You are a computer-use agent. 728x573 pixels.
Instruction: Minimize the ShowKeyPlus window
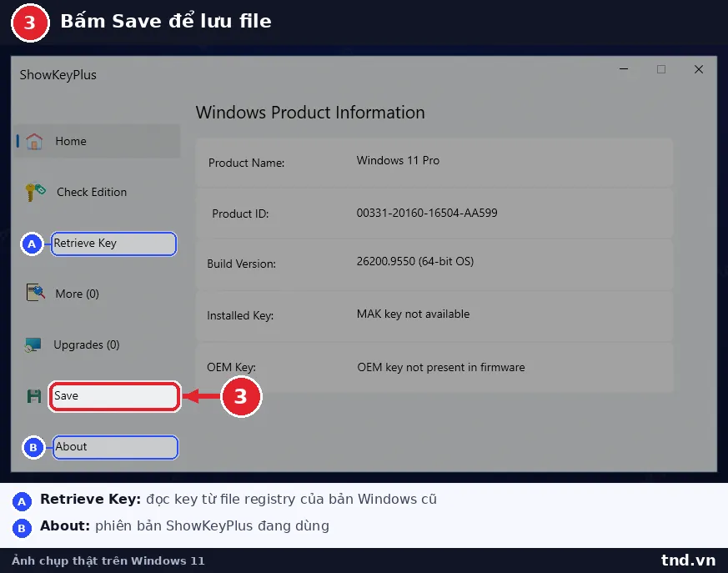click(624, 69)
